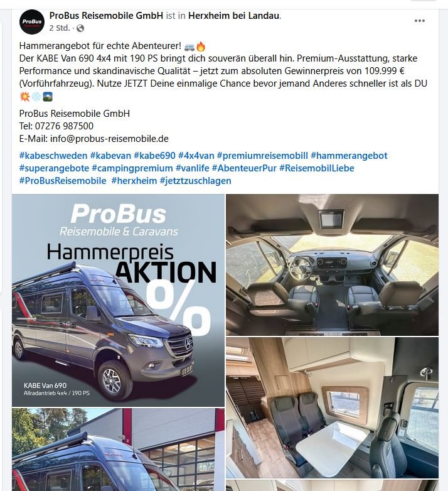Viewport: 448px width, 491px height.
Task: Click the public audience globe icon
Action: coord(80,28)
